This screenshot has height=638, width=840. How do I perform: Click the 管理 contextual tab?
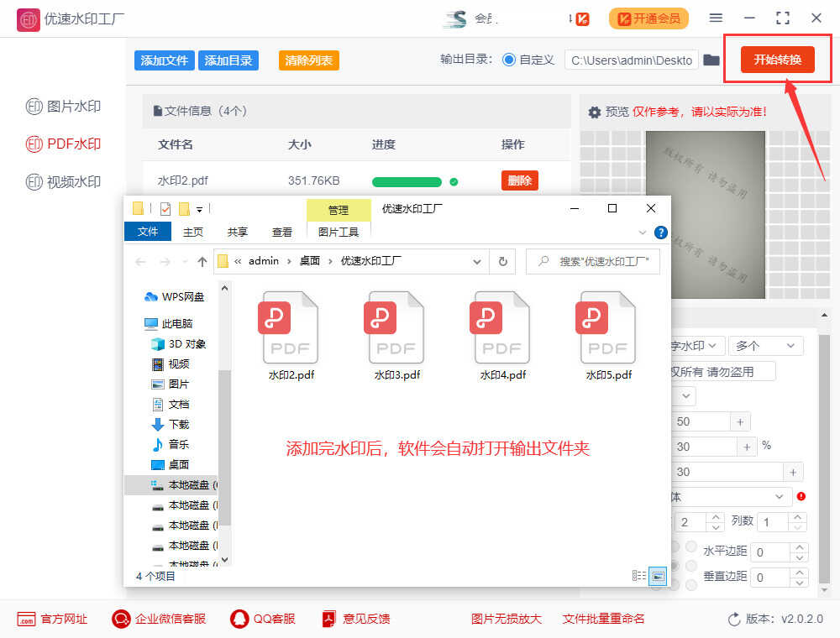[339, 211]
